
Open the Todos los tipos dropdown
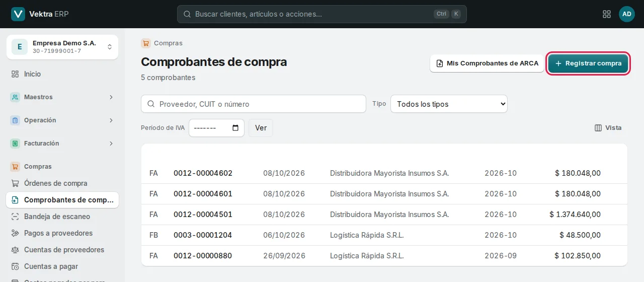(x=449, y=104)
